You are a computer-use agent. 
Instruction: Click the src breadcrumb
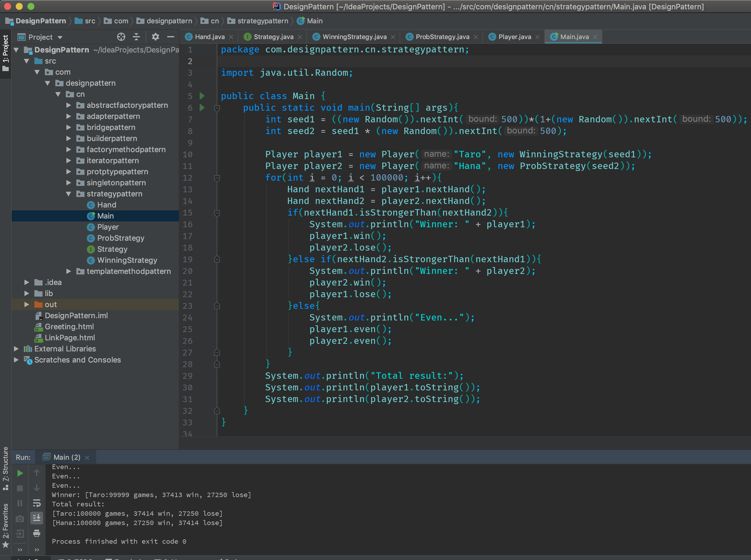pos(85,21)
